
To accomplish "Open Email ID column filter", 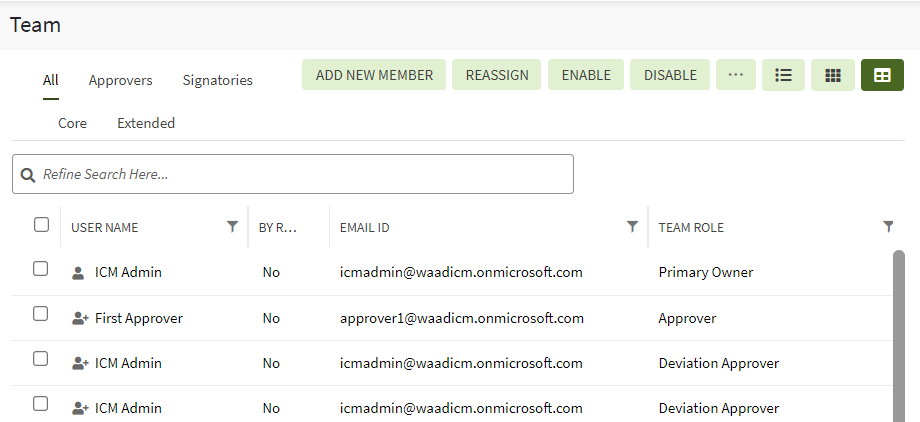I will click(632, 227).
